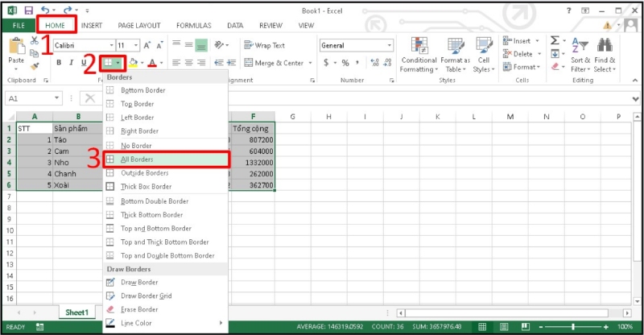Switch to the PAGE LAYOUT ribbon tab

coord(138,25)
